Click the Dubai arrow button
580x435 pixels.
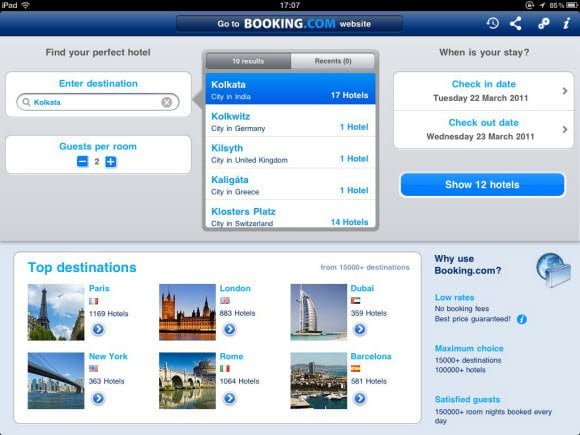coord(360,329)
